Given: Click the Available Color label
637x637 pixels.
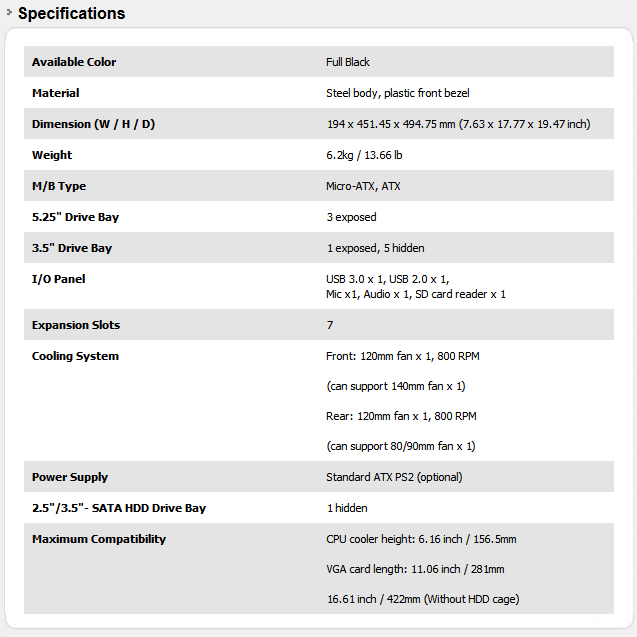Looking at the screenshot, I should (74, 62).
